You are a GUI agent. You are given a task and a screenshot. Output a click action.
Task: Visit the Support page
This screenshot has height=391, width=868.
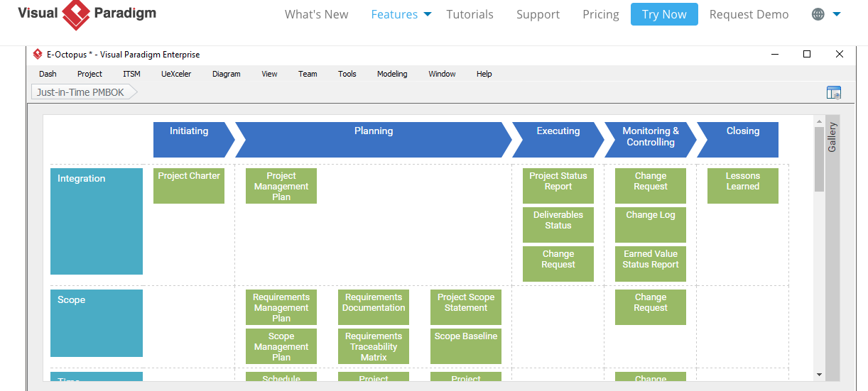point(538,14)
